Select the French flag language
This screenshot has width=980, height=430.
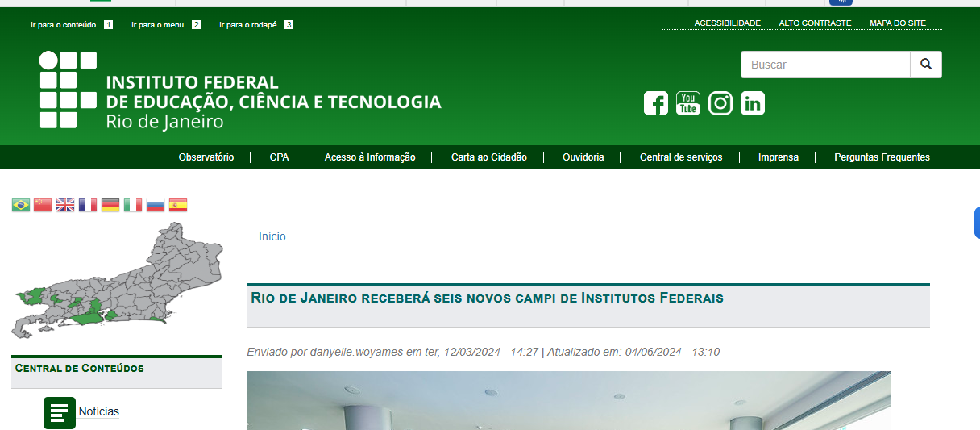88,205
